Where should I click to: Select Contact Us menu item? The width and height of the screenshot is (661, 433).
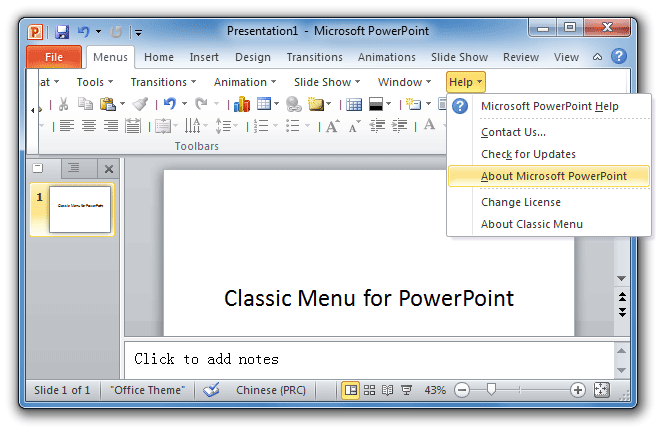550,132
